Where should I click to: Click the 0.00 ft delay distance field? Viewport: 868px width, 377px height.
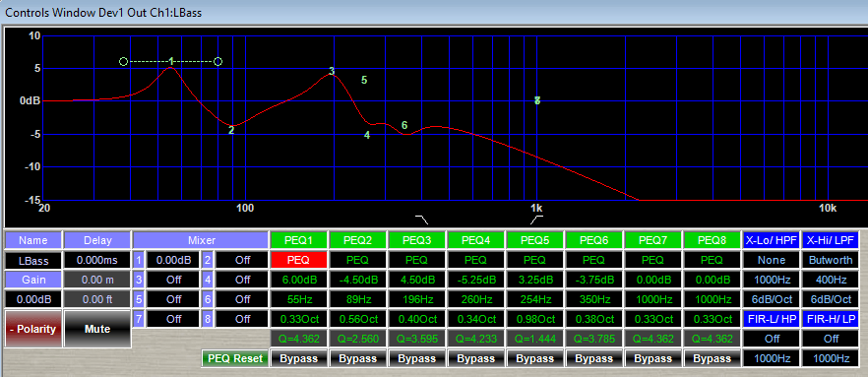click(x=97, y=299)
